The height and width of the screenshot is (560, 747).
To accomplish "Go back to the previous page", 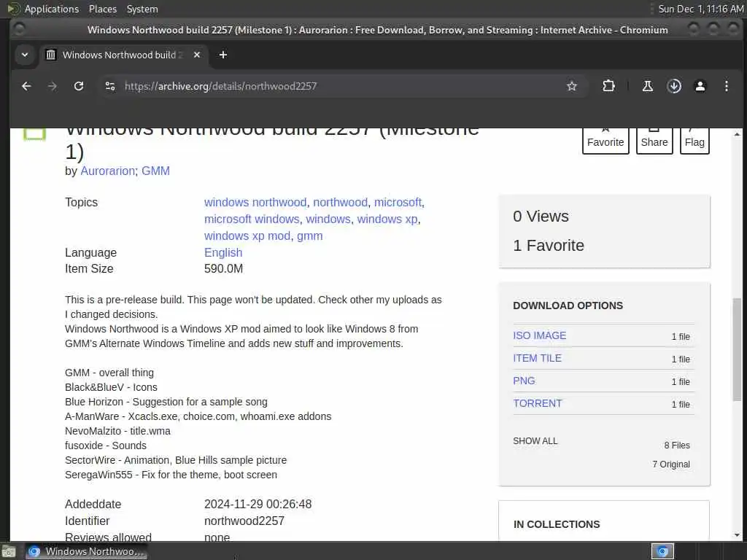I will [26, 86].
